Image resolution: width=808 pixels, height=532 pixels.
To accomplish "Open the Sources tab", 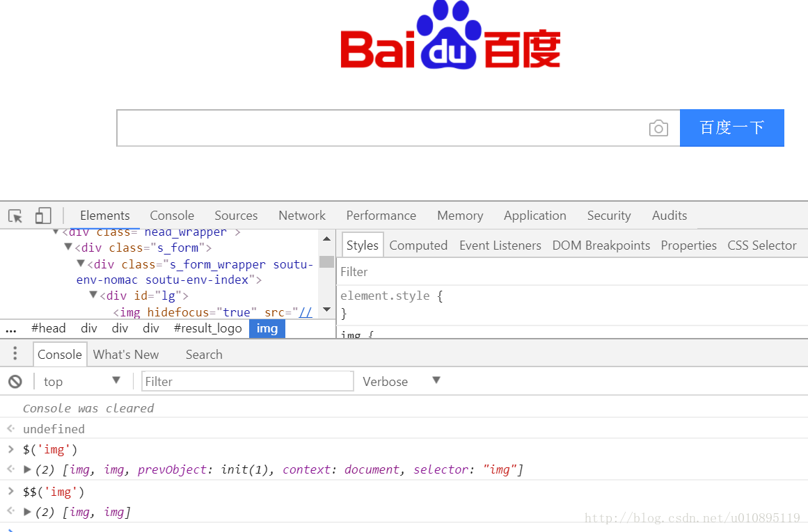I will point(236,216).
